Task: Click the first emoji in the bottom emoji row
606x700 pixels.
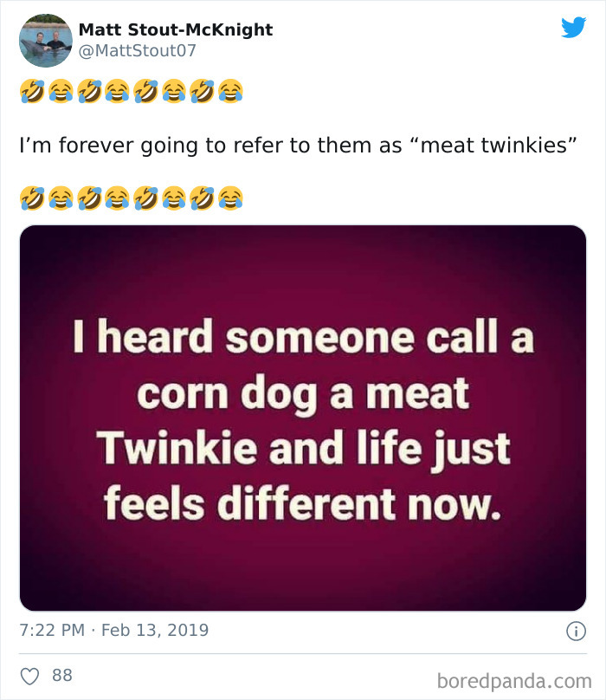Action: point(32,200)
